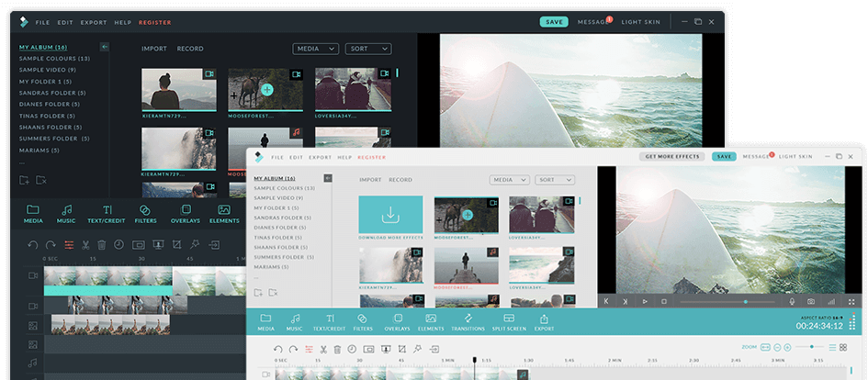This screenshot has width=868, height=380.
Task: Collapse the album panel in dark window
Action: [x=105, y=46]
